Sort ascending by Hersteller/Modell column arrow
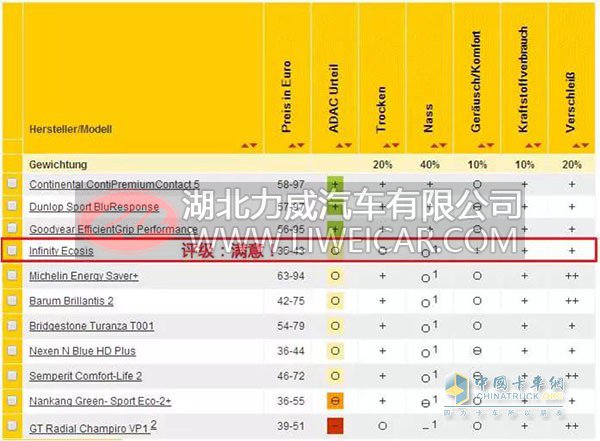The height and width of the screenshot is (441, 600). (x=245, y=145)
